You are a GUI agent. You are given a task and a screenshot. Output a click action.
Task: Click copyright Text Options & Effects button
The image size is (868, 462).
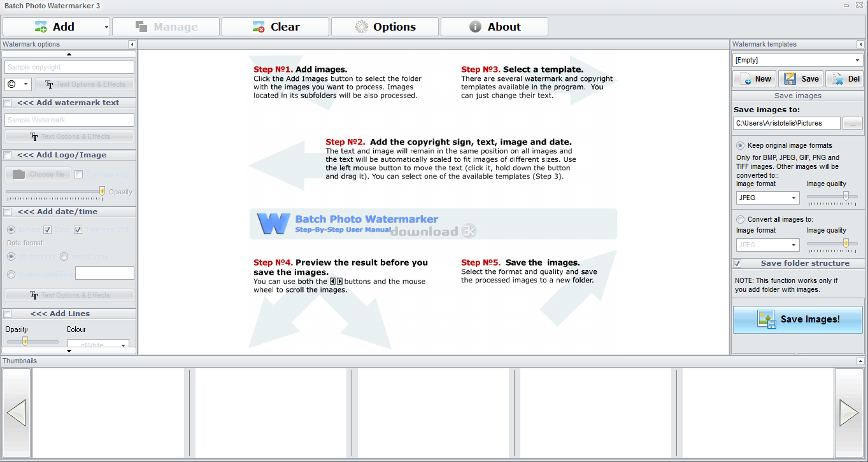click(85, 84)
